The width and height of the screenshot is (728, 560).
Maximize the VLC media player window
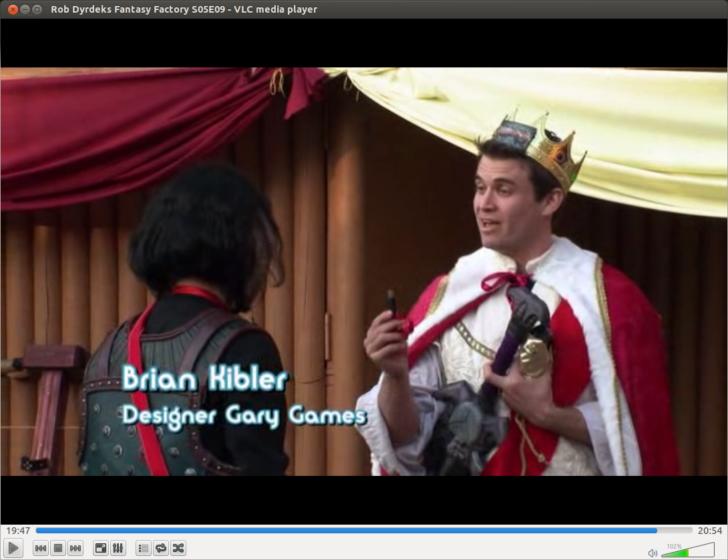click(x=37, y=9)
